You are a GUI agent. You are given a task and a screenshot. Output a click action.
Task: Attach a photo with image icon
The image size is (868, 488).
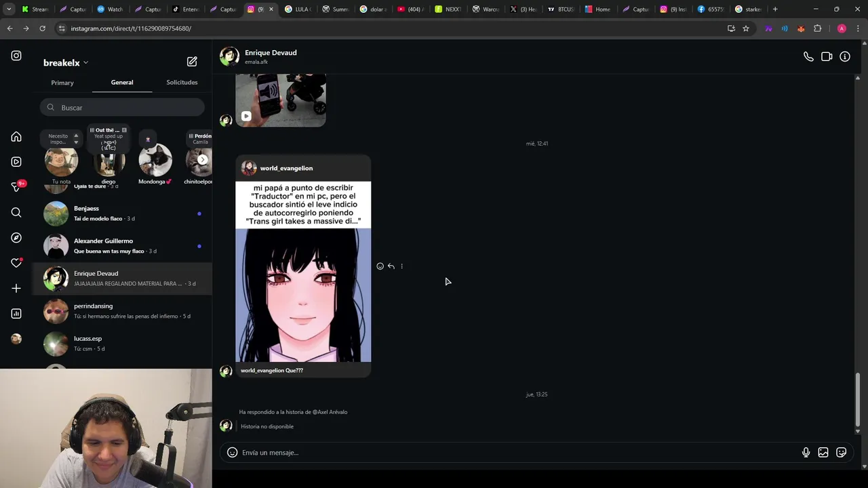pyautogui.click(x=823, y=453)
